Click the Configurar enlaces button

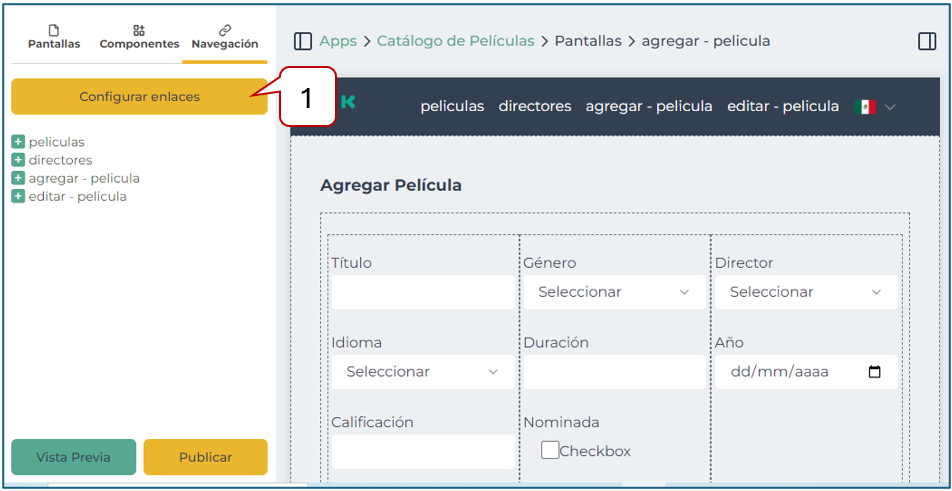[x=139, y=97]
